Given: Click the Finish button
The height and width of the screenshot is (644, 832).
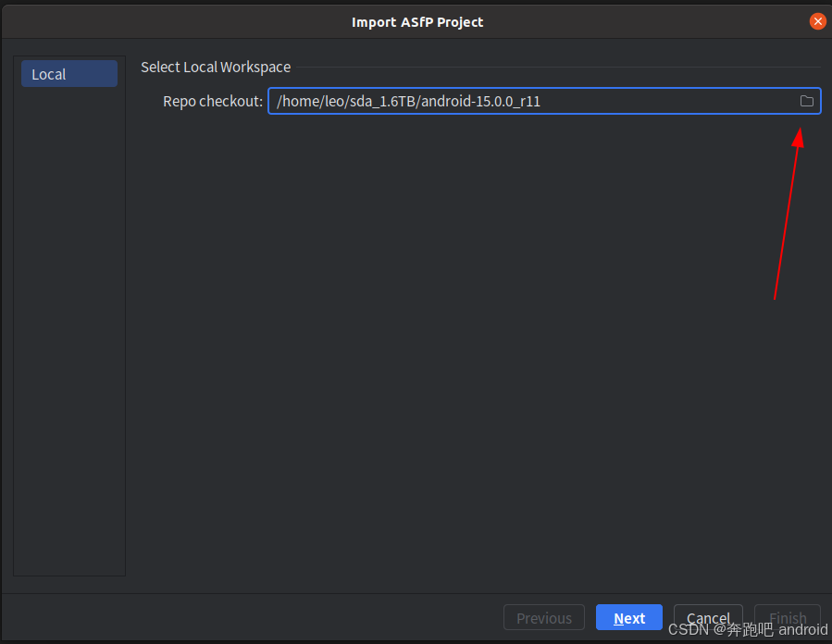Looking at the screenshot, I should tap(786, 617).
